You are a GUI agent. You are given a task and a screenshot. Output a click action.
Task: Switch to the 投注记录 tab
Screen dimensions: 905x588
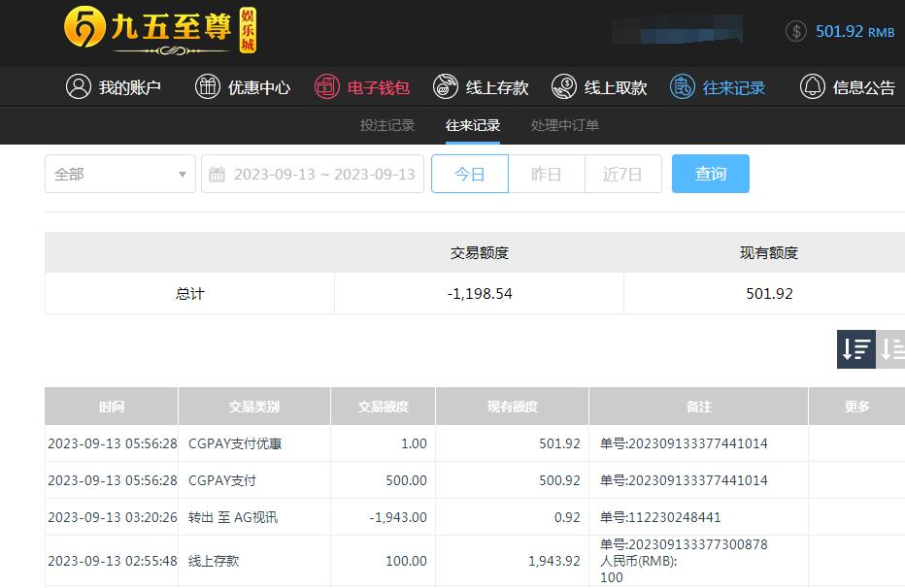click(387, 125)
